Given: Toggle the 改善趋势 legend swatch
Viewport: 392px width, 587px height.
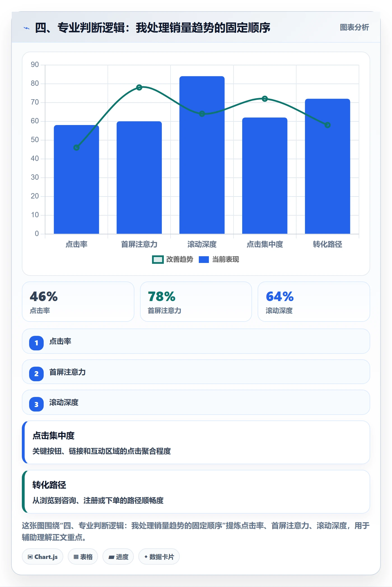Looking at the screenshot, I should point(158,260).
